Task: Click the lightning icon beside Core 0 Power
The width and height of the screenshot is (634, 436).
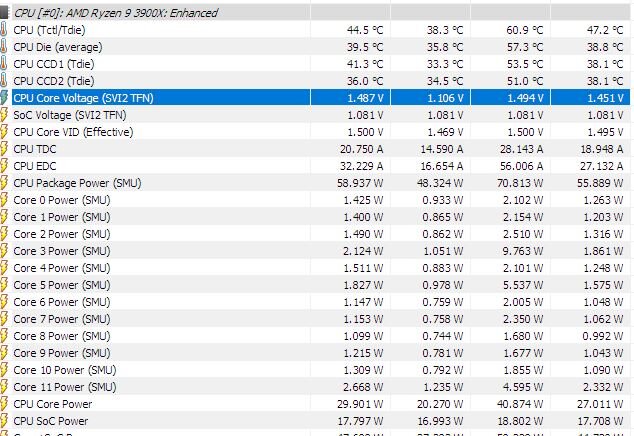Action: 4,200
